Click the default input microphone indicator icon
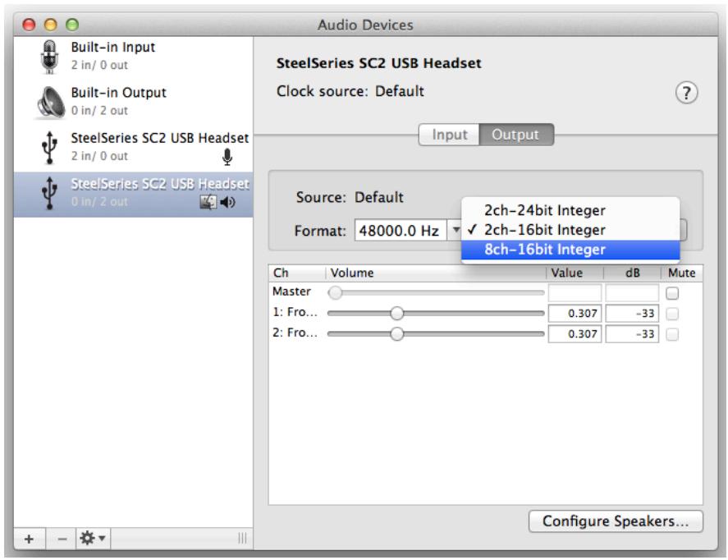The width and height of the screenshot is (728, 560). click(227, 157)
